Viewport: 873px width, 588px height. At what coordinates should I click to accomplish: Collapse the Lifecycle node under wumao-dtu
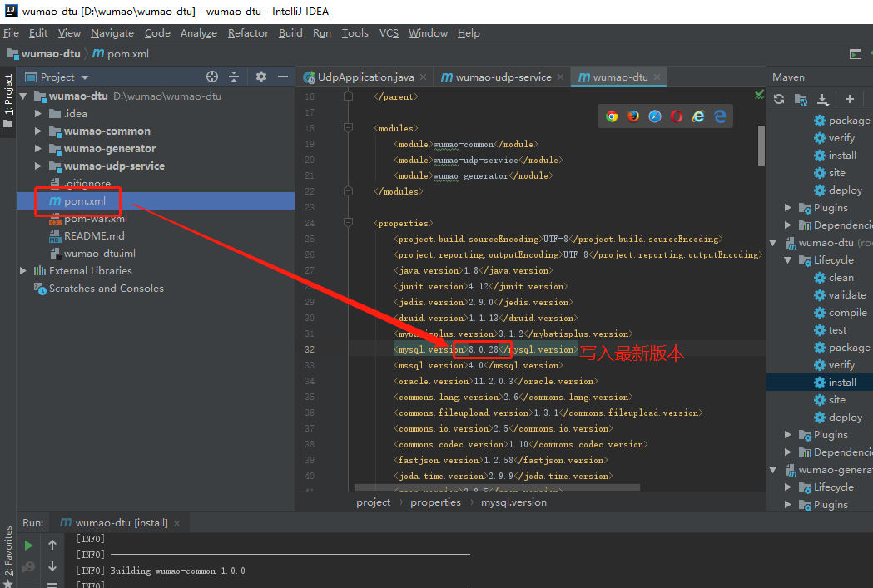pyautogui.click(x=788, y=259)
